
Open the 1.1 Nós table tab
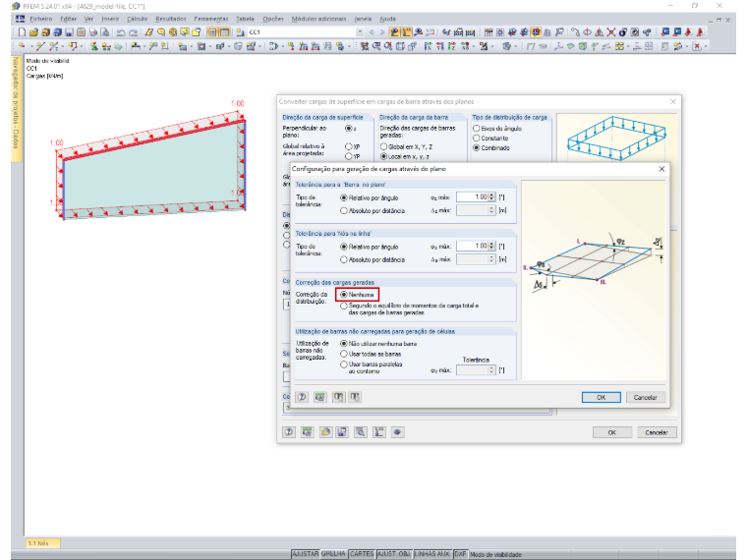(x=42, y=543)
